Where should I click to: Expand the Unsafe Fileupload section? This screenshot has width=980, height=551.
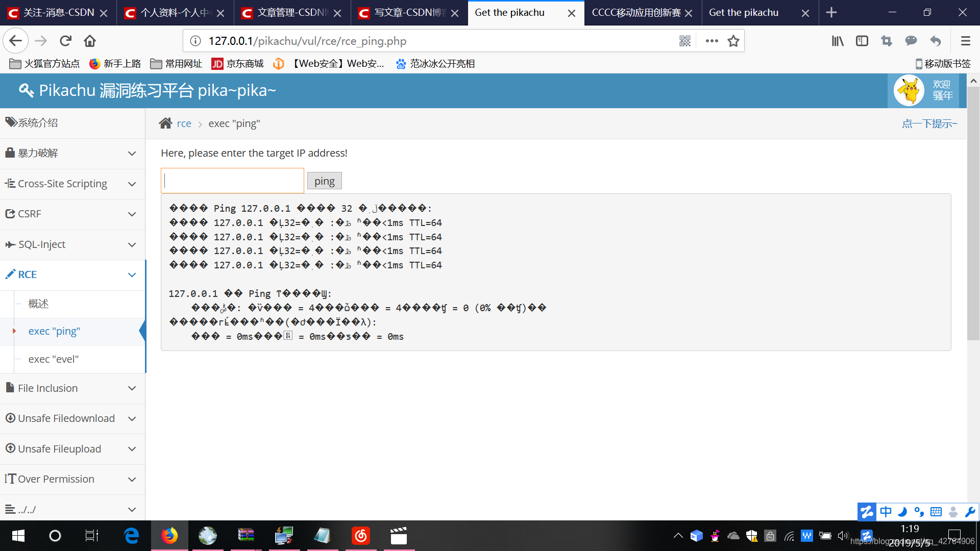(72, 449)
